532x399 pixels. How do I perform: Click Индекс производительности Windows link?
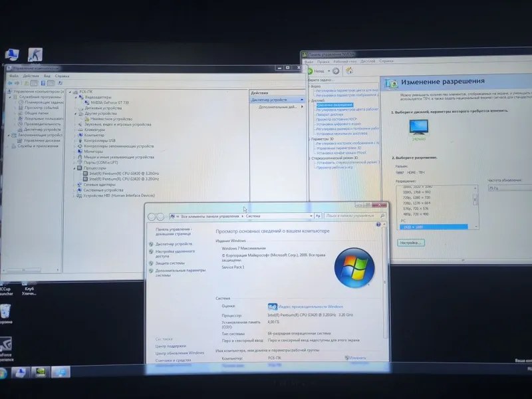click(311, 307)
